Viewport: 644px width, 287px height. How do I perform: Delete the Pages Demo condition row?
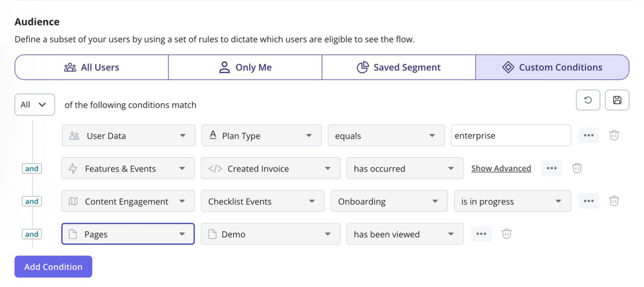coord(506,234)
